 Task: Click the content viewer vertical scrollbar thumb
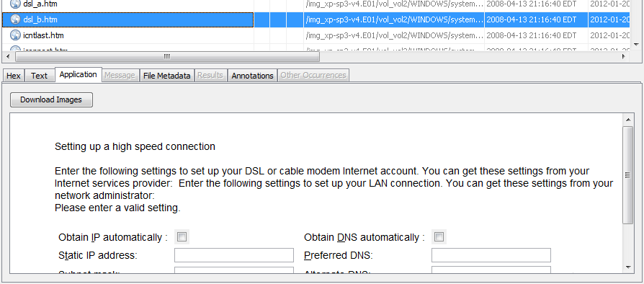pyautogui.click(x=628, y=175)
